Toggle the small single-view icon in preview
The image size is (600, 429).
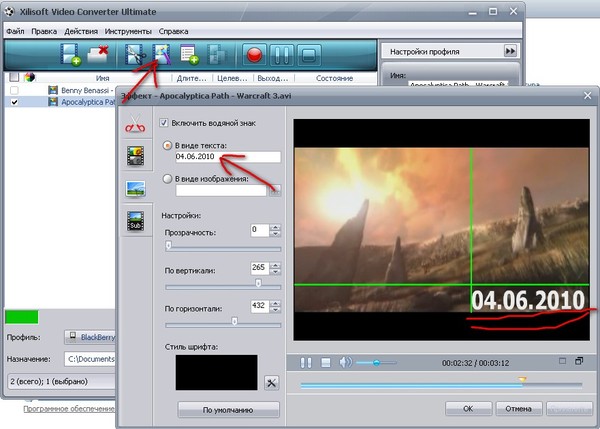pos(562,361)
